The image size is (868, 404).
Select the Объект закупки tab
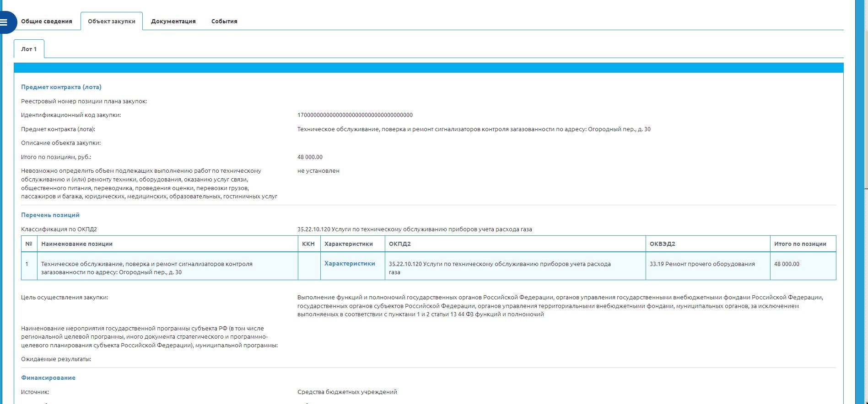(112, 21)
